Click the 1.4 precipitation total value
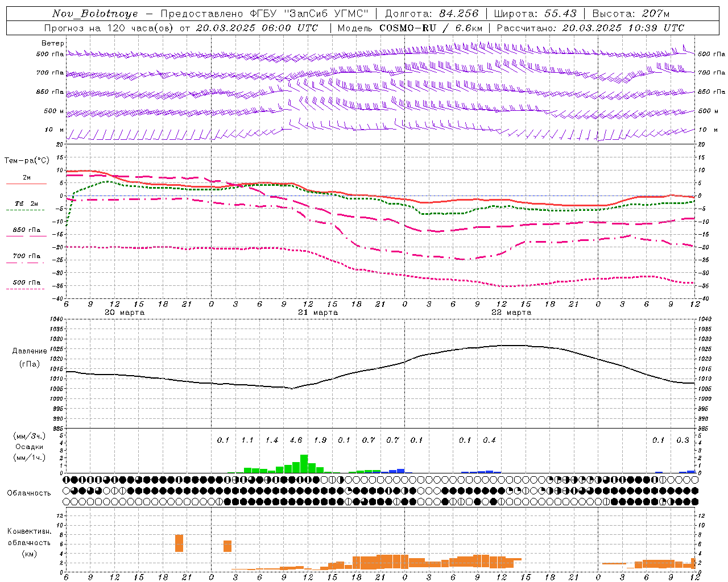Image resolution: width=728 pixels, height=582 pixels. coord(272,440)
